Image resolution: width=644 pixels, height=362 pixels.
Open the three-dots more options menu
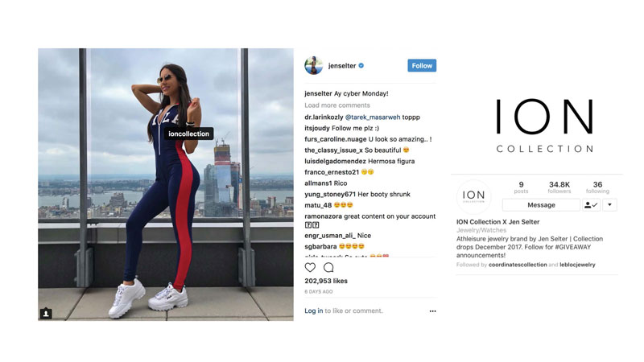(432, 311)
